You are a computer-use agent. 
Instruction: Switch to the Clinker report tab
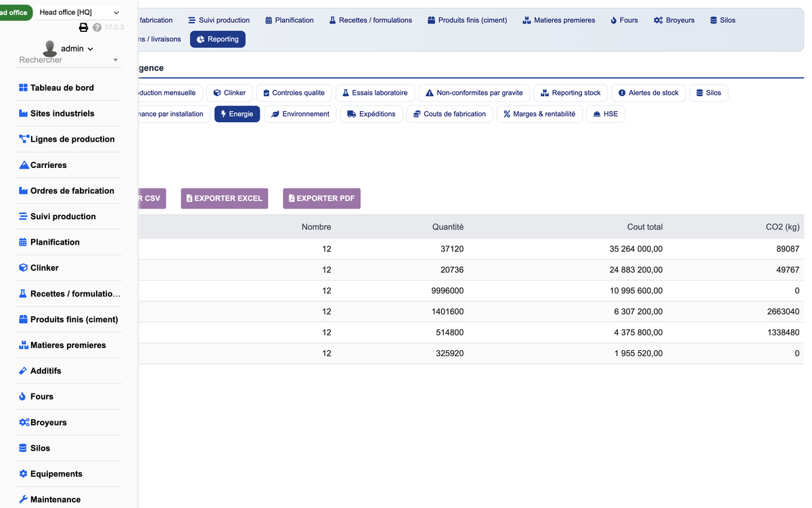pos(230,93)
